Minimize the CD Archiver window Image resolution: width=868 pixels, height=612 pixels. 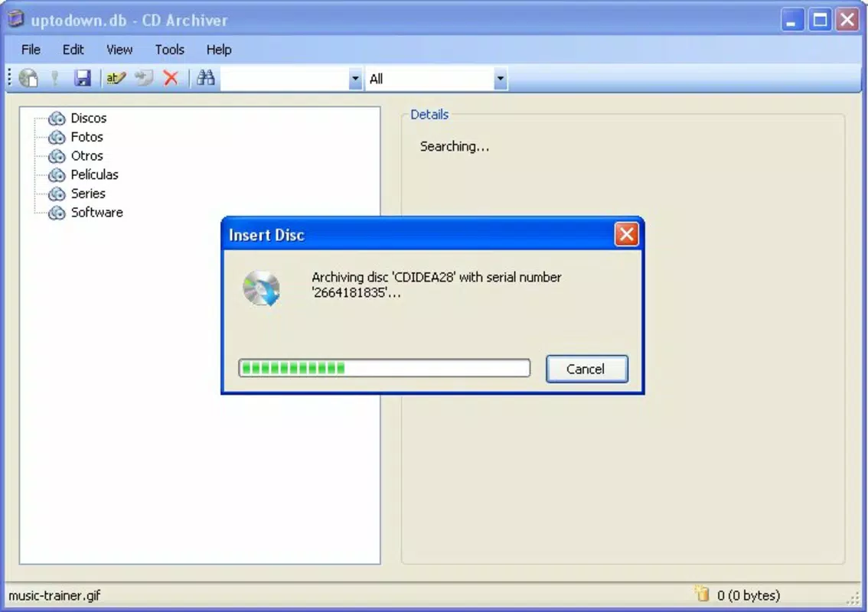792,20
